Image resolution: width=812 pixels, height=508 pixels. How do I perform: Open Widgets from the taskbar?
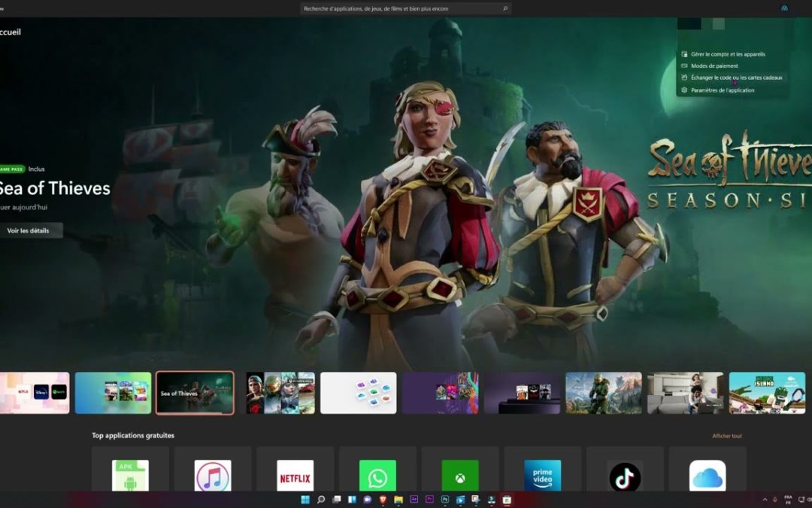[x=352, y=500]
